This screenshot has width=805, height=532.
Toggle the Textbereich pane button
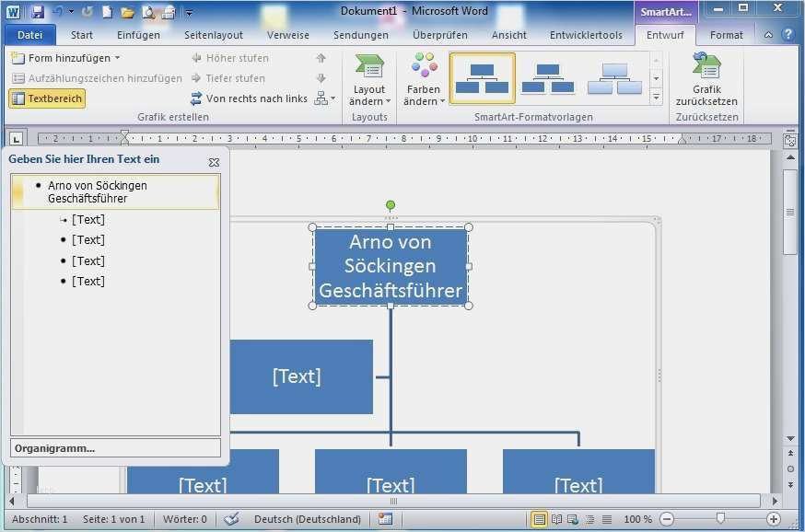click(x=47, y=98)
